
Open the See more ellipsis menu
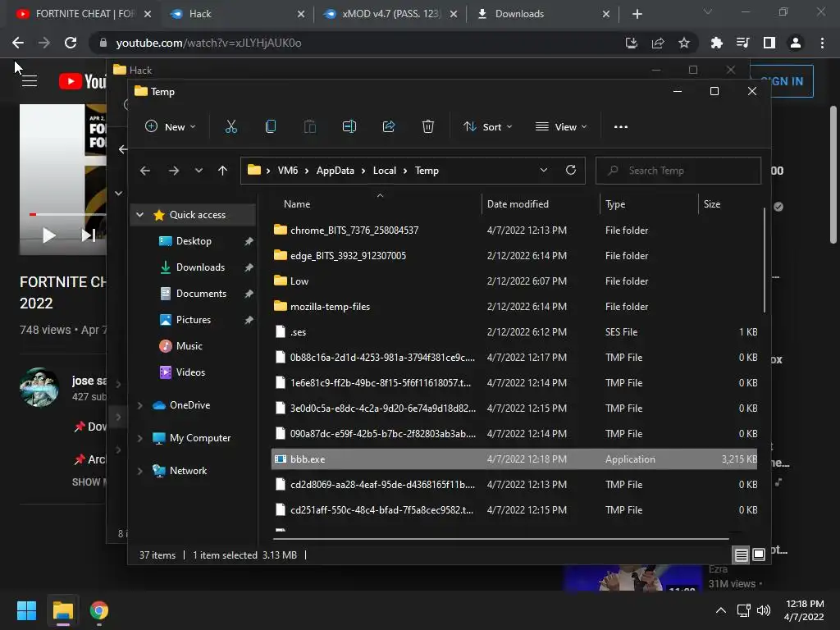click(x=621, y=127)
